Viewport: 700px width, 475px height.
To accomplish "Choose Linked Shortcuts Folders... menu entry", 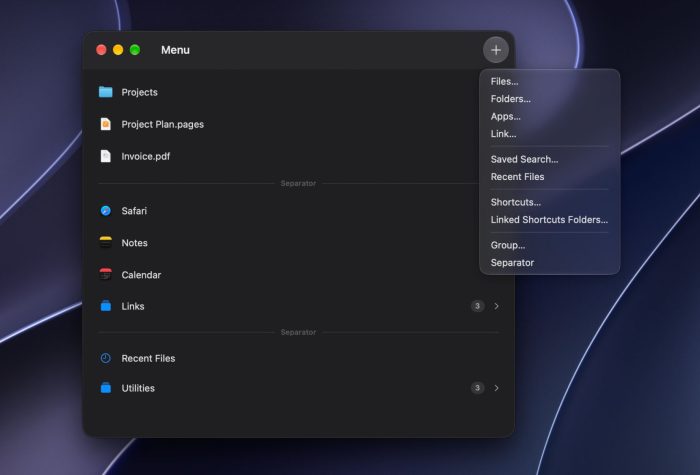I will [549, 220].
